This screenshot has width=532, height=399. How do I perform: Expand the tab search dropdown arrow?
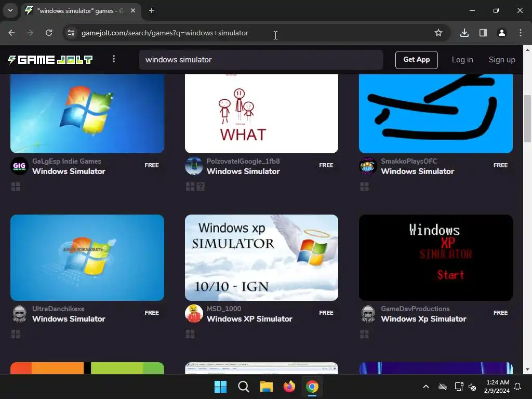pyautogui.click(x=10, y=10)
